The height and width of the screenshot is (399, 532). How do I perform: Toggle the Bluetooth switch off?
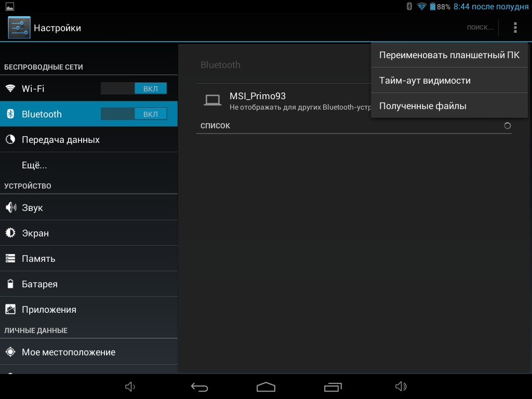click(134, 114)
